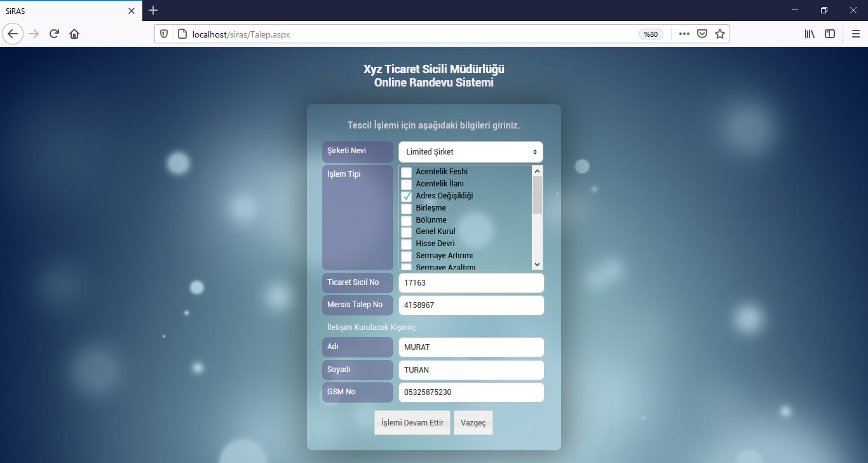Save page to Pocket icon

pos(702,34)
